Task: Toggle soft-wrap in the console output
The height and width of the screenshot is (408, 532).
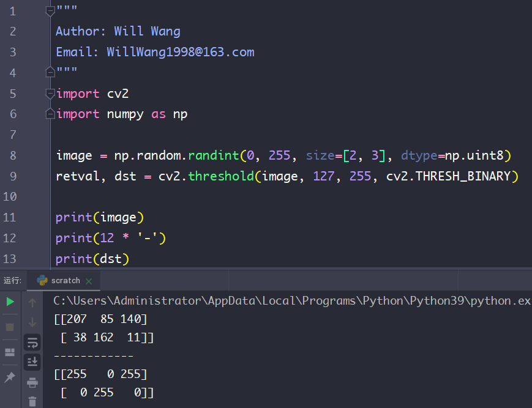Action: tap(32, 343)
